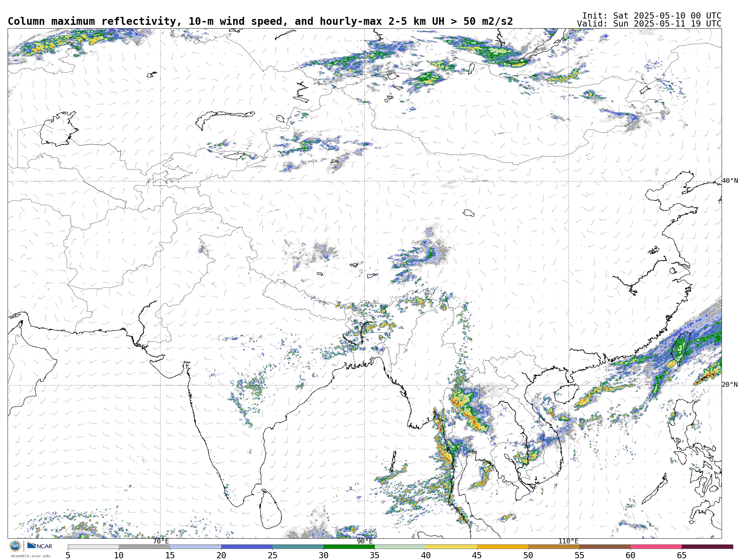Image resolution: width=744 pixels, height=560 pixels.
Task: Click the 90°E longitude label
Action: click(365, 541)
